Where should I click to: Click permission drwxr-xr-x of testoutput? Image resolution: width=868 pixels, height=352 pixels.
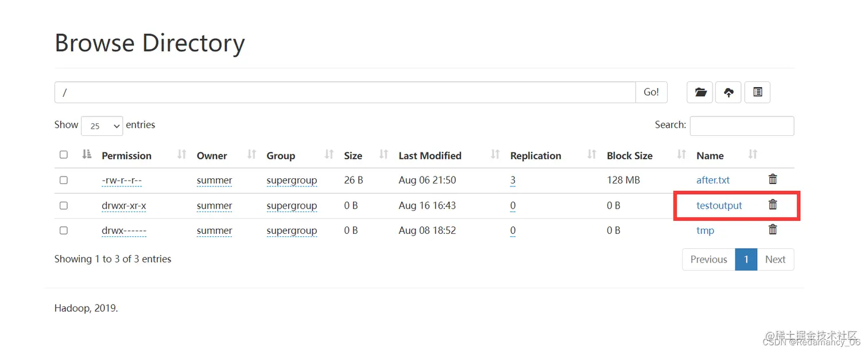[124, 205]
